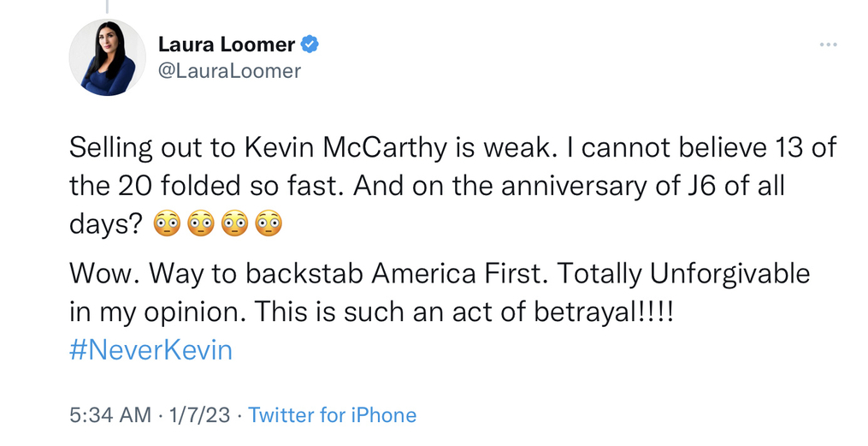Screen dimensions: 868x446
Task: Click the Twitter for iPhone source link
Action: [332, 415]
